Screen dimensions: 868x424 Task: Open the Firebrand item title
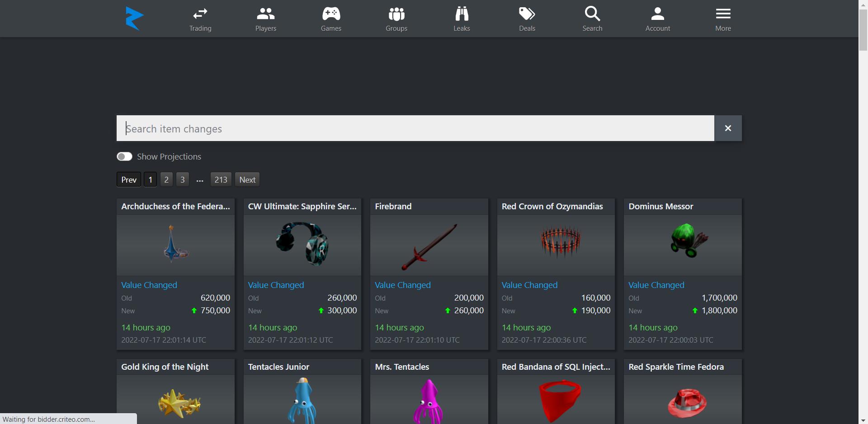pyautogui.click(x=393, y=206)
